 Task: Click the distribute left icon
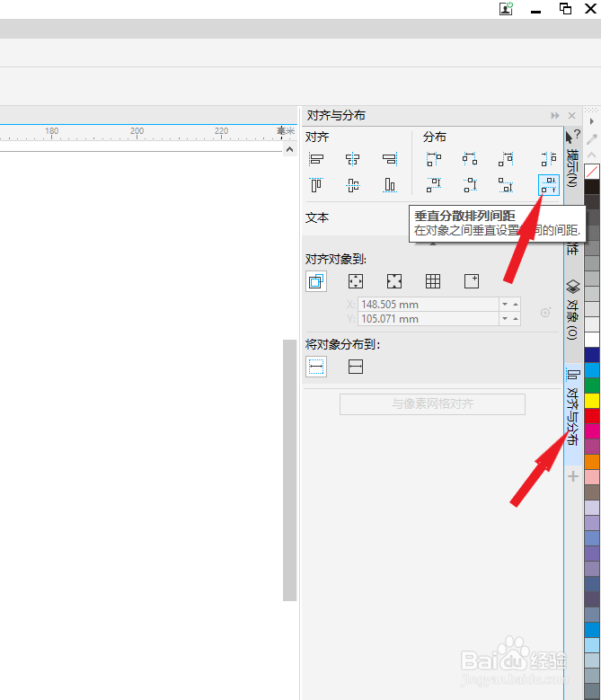tap(433, 159)
